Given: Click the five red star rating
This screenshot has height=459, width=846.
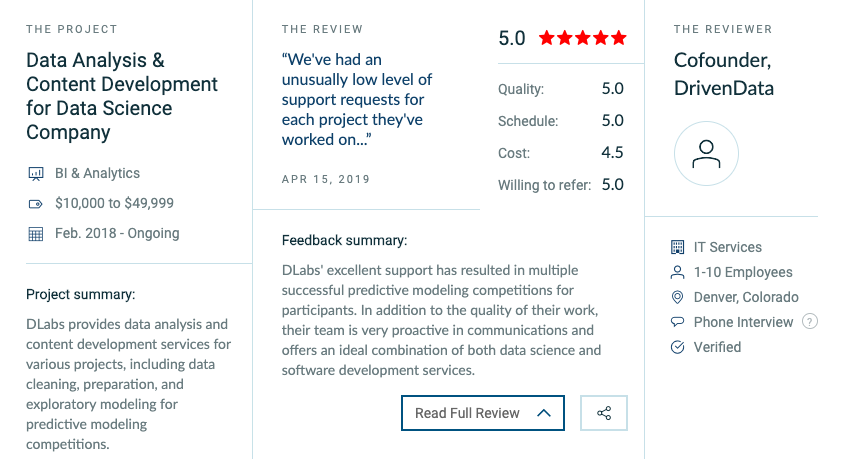Looking at the screenshot, I should tap(582, 39).
